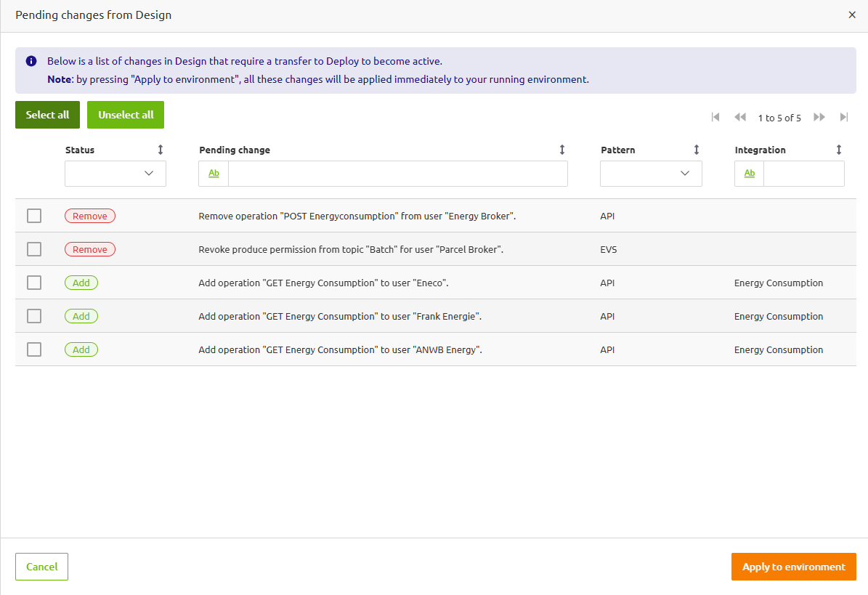
Task: Click the info icon in the notice banner
Action: [30, 60]
